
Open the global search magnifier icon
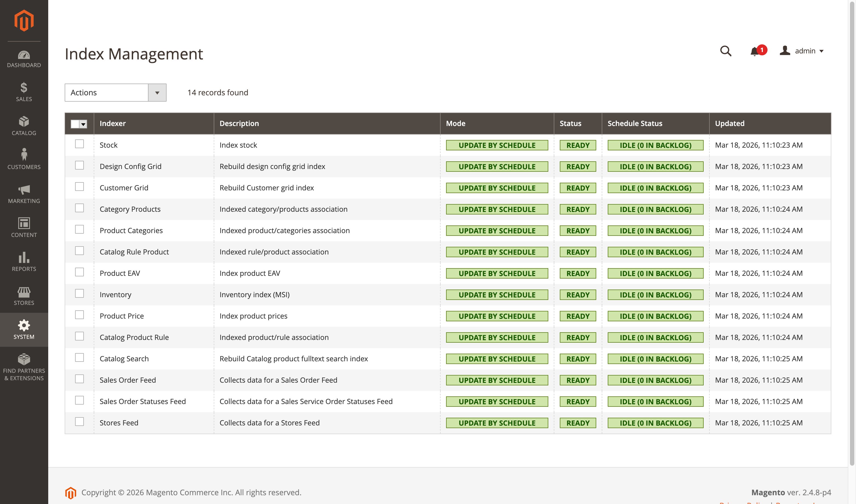tap(726, 51)
